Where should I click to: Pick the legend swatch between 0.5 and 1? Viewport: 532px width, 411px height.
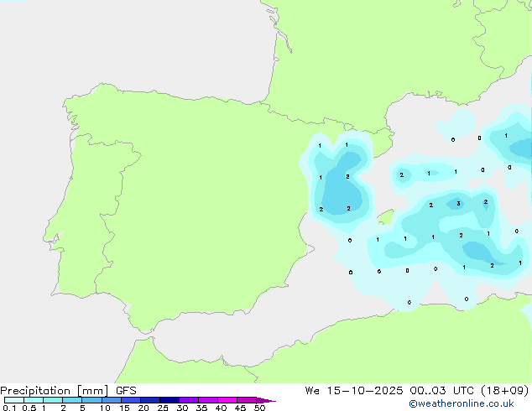34,400
